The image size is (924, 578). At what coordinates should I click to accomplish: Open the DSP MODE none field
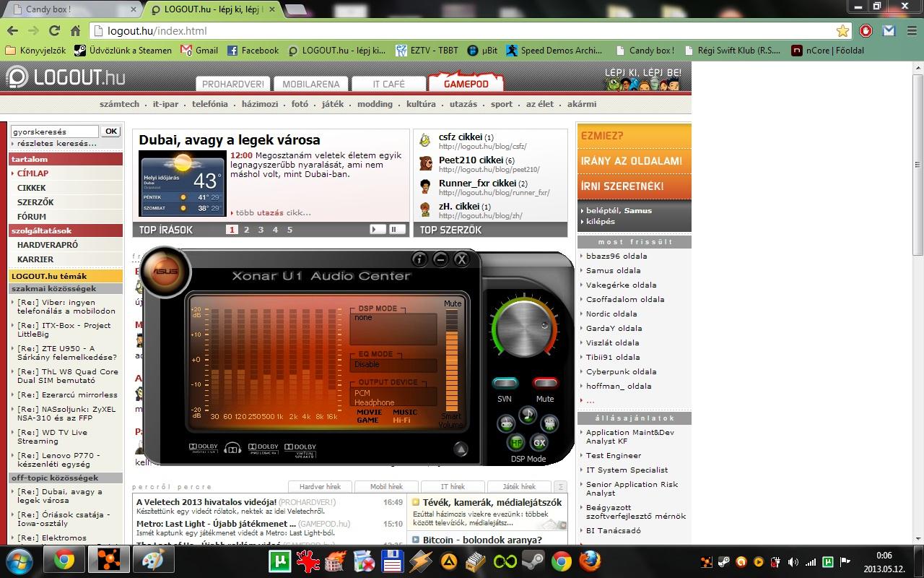click(x=393, y=329)
